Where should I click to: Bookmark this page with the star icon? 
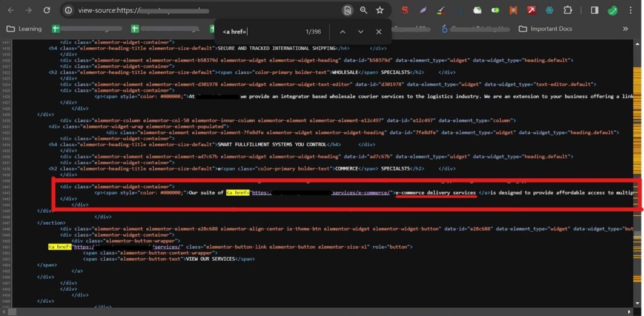[380, 10]
